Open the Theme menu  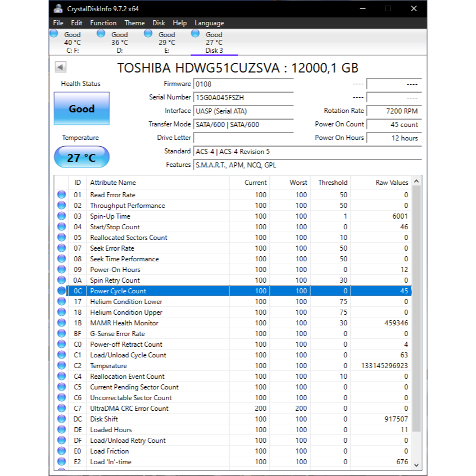(134, 23)
